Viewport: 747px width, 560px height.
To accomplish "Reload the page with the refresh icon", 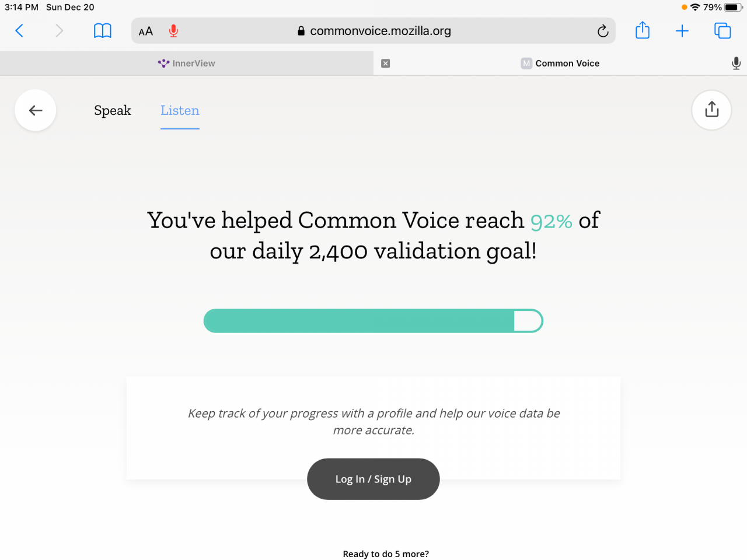I will [x=603, y=31].
